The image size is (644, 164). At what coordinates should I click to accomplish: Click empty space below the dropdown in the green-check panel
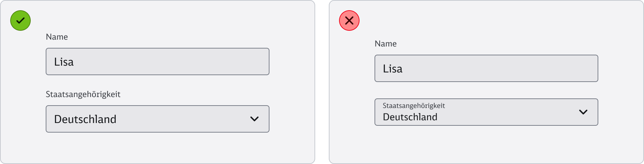(157, 148)
